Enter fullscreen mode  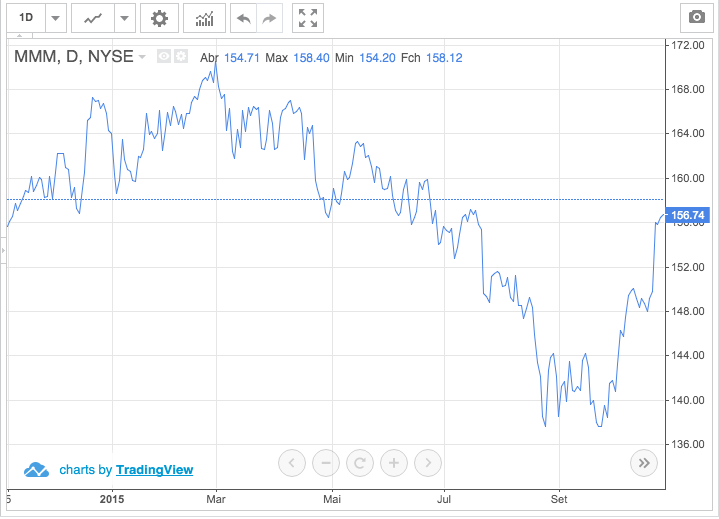[308, 18]
